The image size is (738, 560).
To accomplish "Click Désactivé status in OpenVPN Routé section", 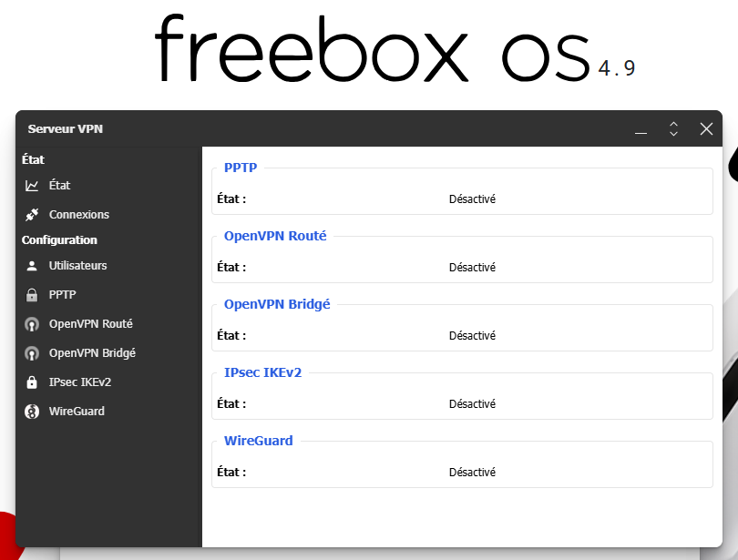I will 472,268.
